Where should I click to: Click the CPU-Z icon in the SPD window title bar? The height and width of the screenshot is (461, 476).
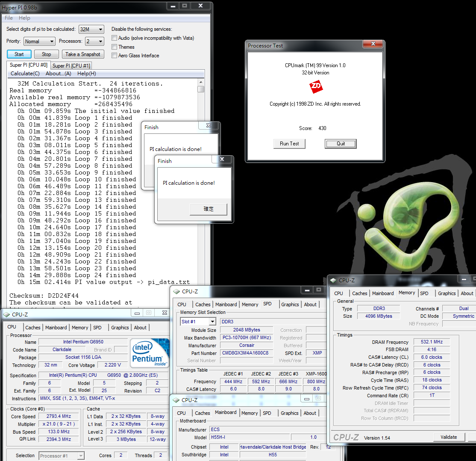176,292
